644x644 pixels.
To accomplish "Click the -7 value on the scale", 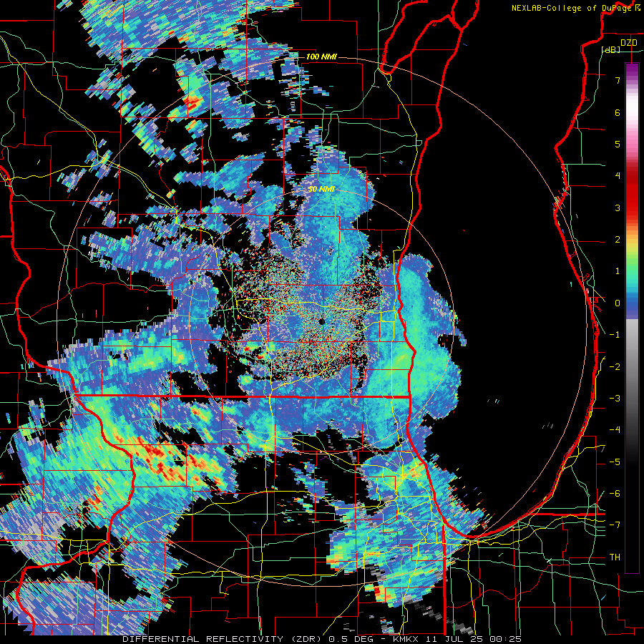I will (x=615, y=525).
